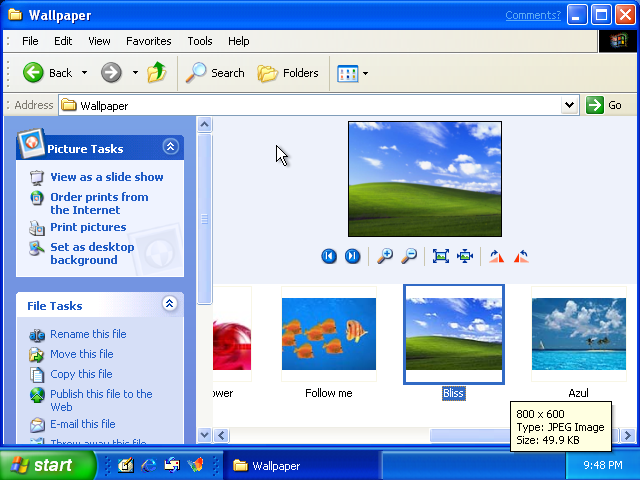Open the Back button history dropdown
640x480 pixels.
[84, 73]
